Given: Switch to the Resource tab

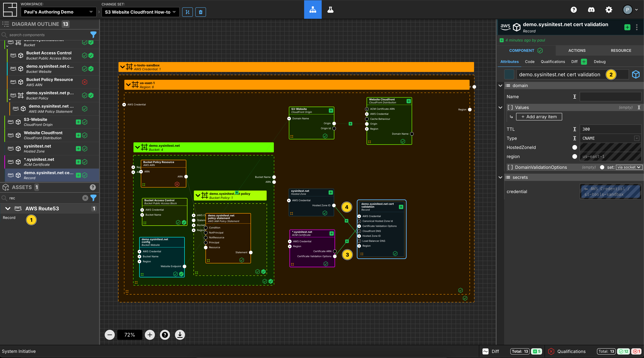Looking at the screenshot, I should tap(621, 50).
